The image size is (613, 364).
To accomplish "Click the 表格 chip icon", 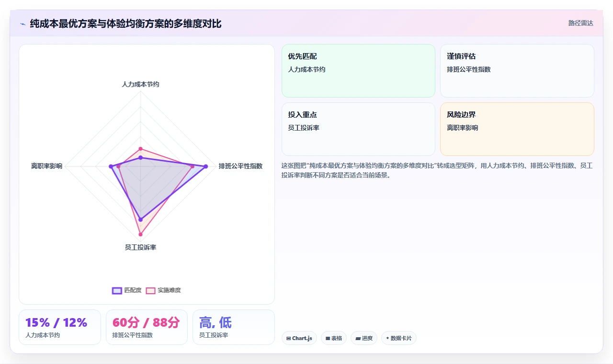I will (x=328, y=338).
